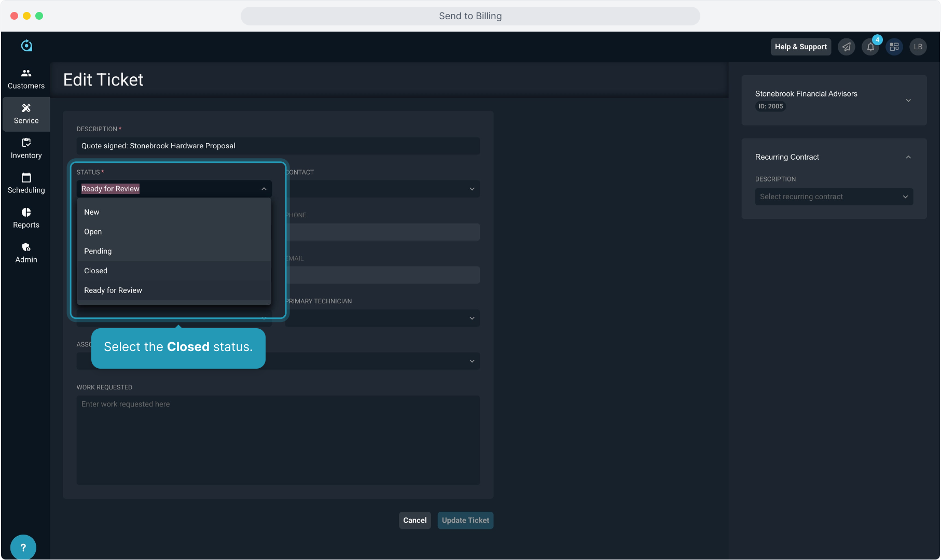Click the Update Ticket button
The height and width of the screenshot is (560, 941).
click(465, 520)
